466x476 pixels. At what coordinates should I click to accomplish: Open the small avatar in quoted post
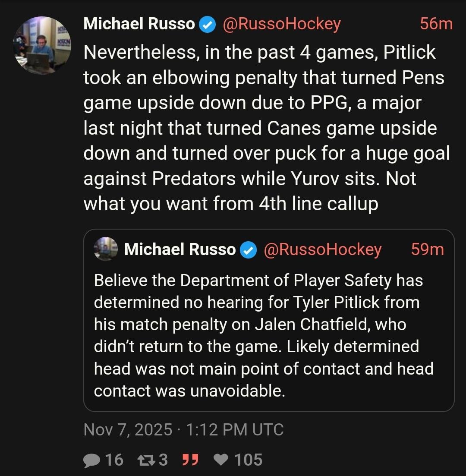click(x=106, y=249)
